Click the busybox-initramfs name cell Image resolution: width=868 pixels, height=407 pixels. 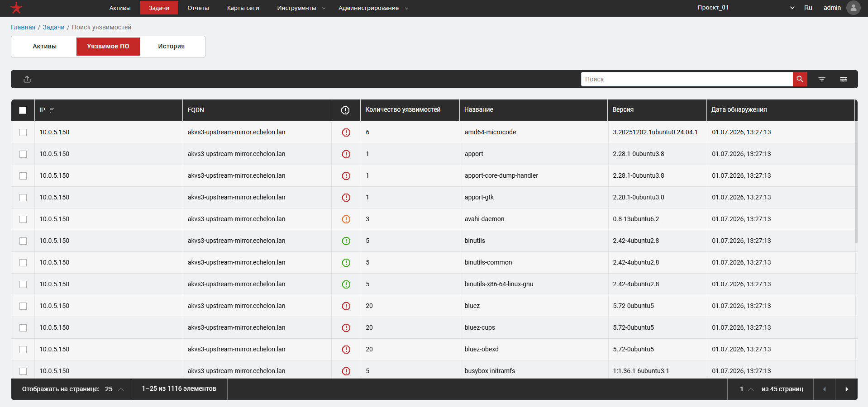pyautogui.click(x=490, y=371)
